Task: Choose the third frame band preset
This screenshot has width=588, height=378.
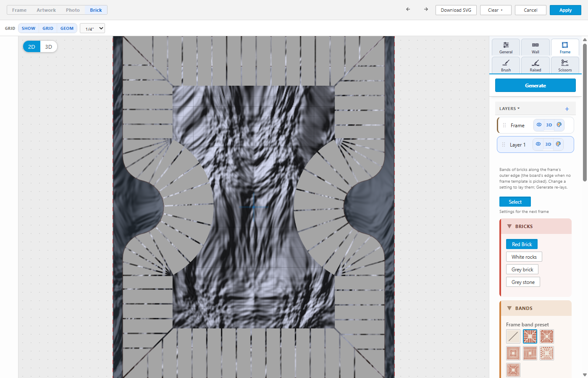Action: (547, 336)
